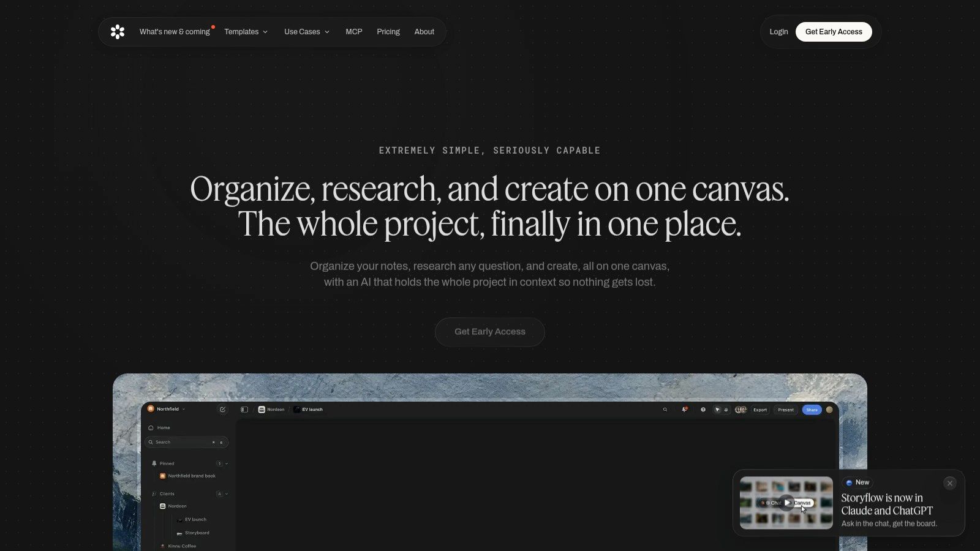The image size is (980, 551).
Task: Click the search magnifier icon in app toolbar
Action: (665, 410)
